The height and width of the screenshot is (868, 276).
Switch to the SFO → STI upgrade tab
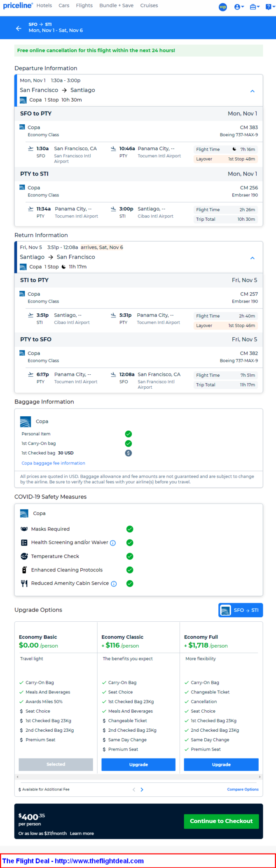coord(241,610)
